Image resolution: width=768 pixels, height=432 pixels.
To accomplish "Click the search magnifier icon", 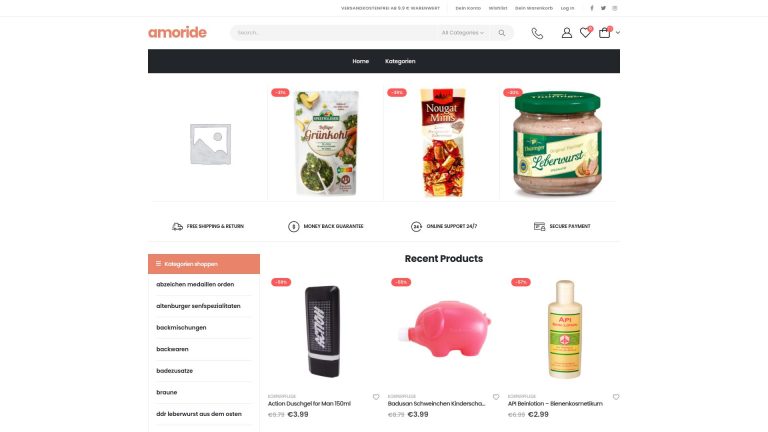I will pyautogui.click(x=502, y=33).
